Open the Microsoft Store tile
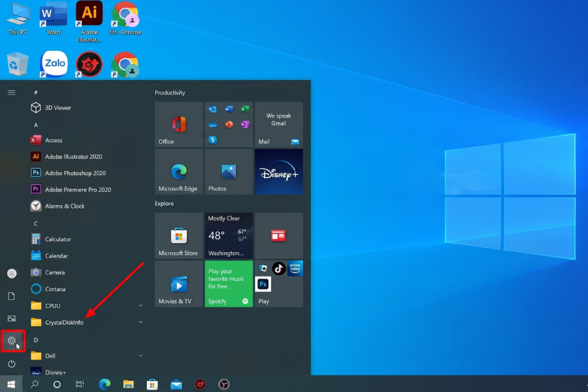 [179, 236]
